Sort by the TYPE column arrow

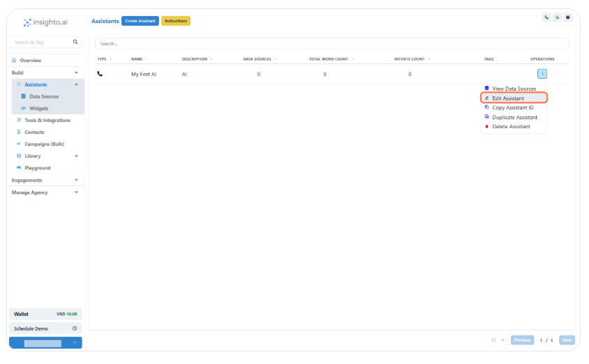pyautogui.click(x=110, y=59)
